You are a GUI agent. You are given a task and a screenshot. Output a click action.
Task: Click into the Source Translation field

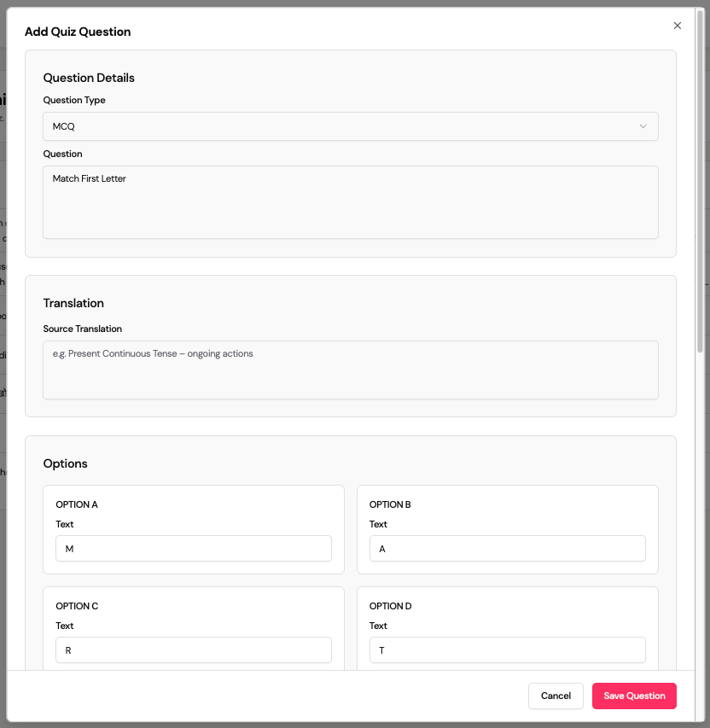(x=350, y=370)
